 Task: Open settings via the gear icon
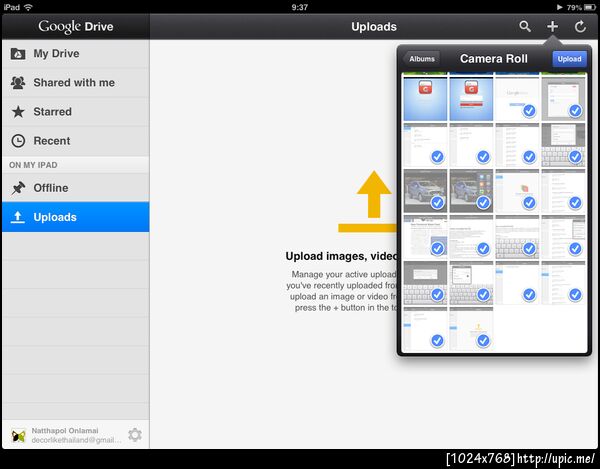click(x=135, y=435)
